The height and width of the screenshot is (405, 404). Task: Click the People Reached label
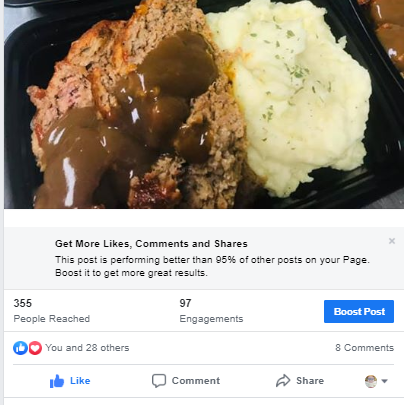pos(52,319)
